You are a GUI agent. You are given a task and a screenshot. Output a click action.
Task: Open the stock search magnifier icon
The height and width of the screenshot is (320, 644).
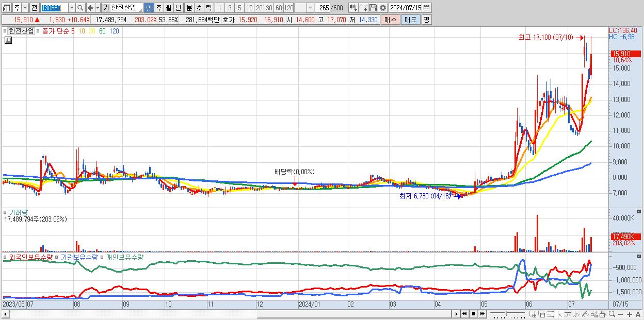point(81,8)
